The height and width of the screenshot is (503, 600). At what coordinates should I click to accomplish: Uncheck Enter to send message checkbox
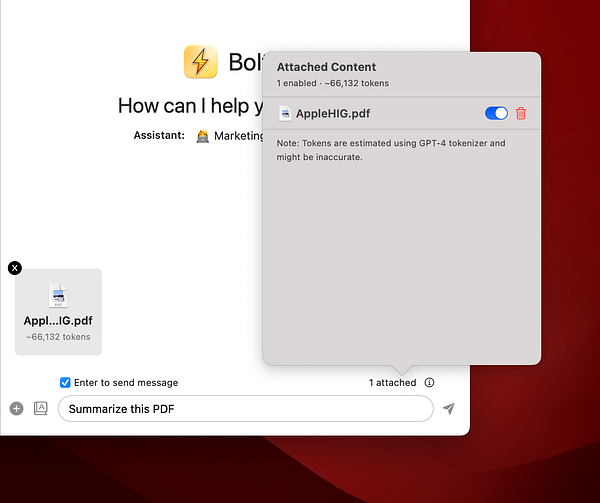coord(65,383)
